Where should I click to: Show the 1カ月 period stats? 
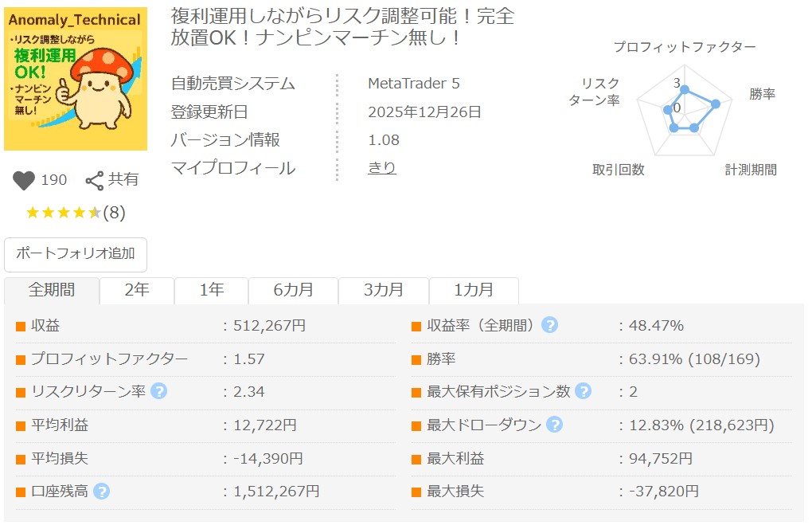click(474, 290)
